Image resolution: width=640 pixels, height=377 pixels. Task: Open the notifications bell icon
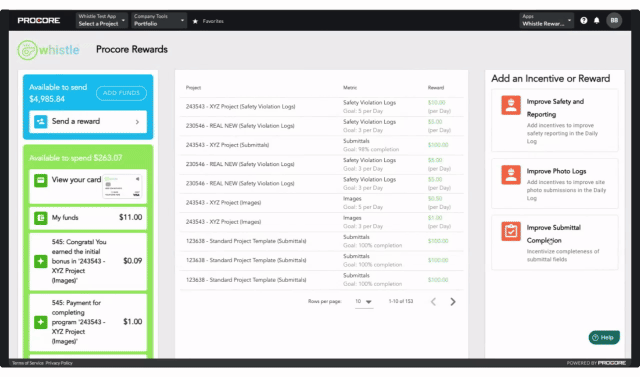coord(596,20)
